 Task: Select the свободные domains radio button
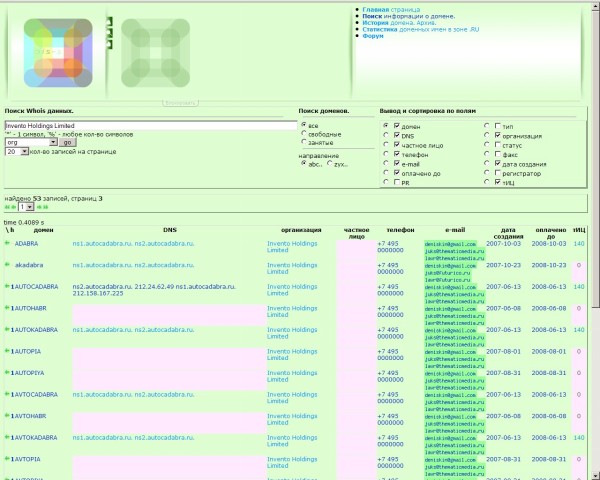point(304,135)
